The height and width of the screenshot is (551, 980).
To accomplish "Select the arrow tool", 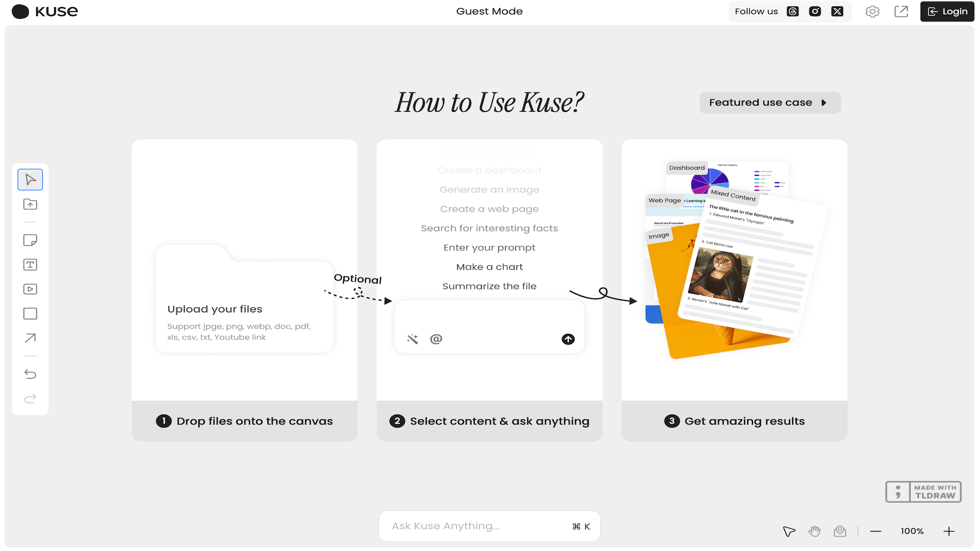I will 30,338.
